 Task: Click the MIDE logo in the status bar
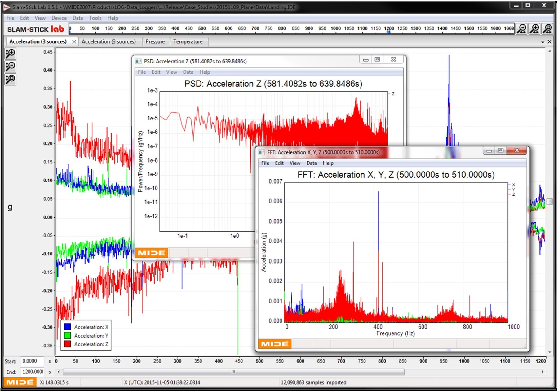(20, 382)
